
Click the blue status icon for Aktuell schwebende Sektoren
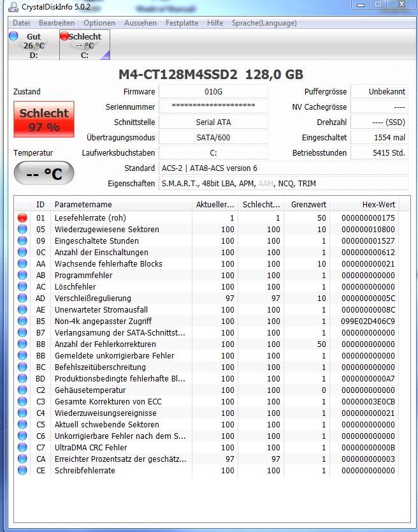tap(22, 424)
